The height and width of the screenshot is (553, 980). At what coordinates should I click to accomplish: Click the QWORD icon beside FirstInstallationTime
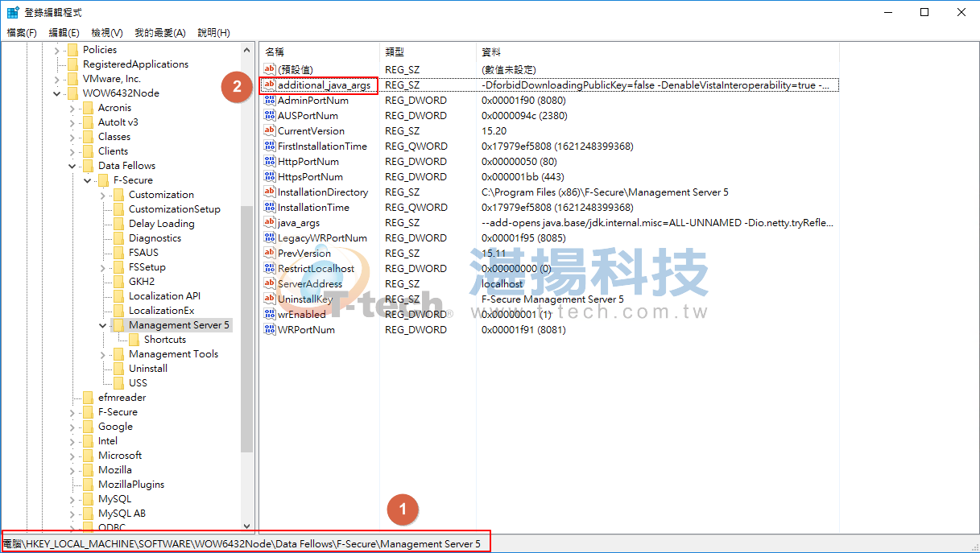pos(270,147)
